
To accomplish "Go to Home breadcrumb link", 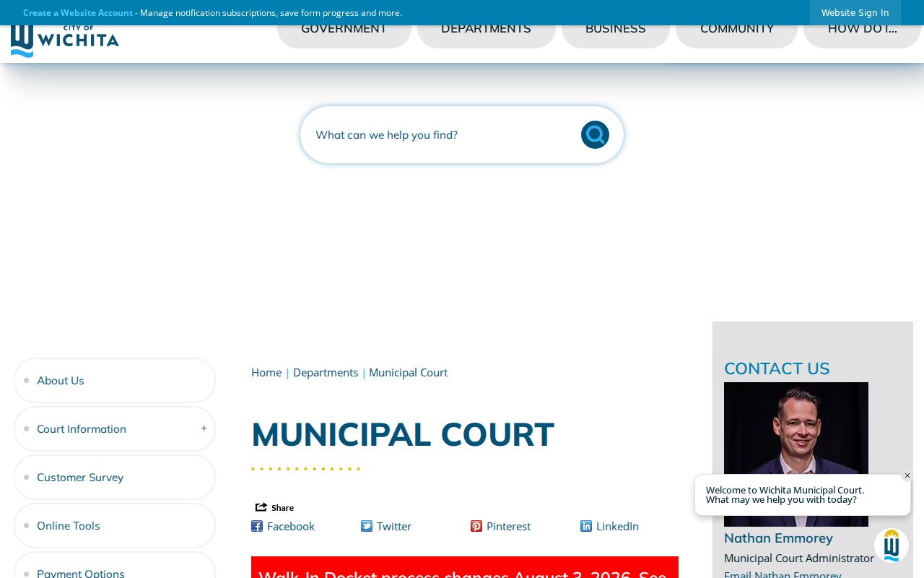I will [x=266, y=372].
